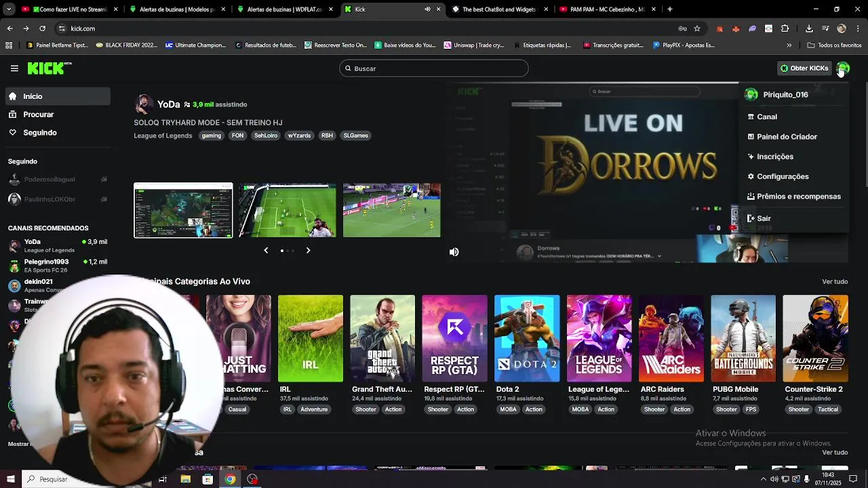Open Painel do Criador
868x488 pixels.
(x=793, y=137)
